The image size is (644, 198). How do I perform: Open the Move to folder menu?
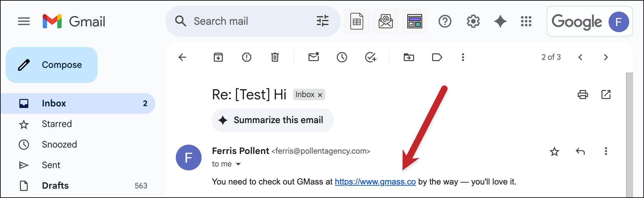click(x=409, y=57)
